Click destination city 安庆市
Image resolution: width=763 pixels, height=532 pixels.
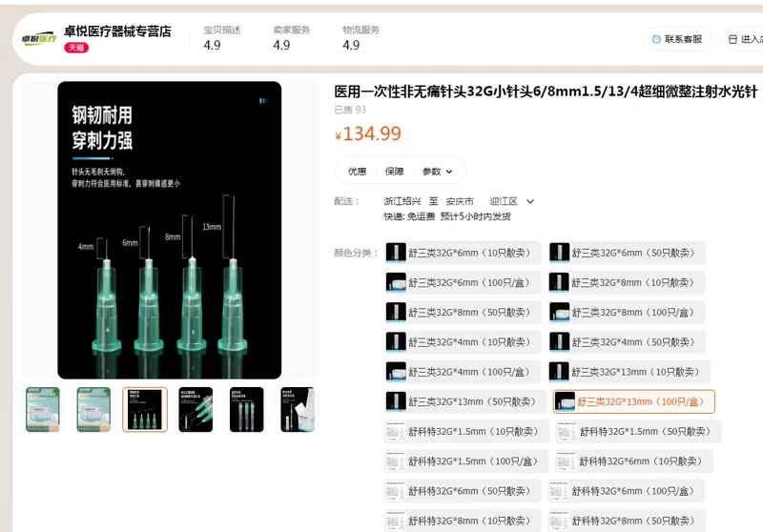(x=460, y=201)
